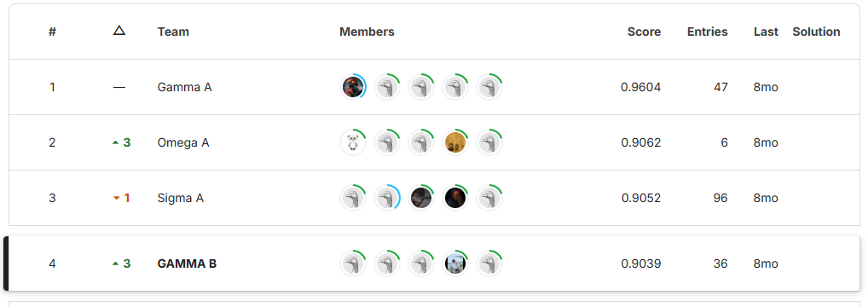The width and height of the screenshot is (868, 307).
Task: Click Sigma A's down 1 rank change indicator
Action: coord(121,198)
